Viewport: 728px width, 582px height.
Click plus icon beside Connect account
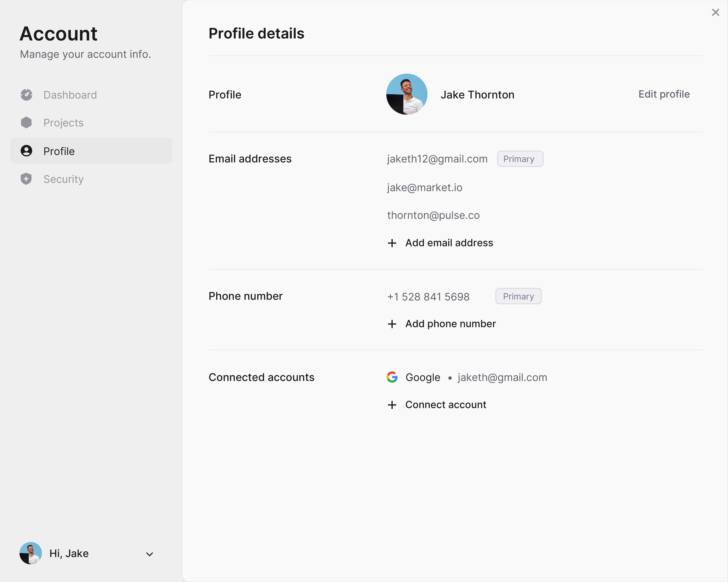click(x=392, y=405)
